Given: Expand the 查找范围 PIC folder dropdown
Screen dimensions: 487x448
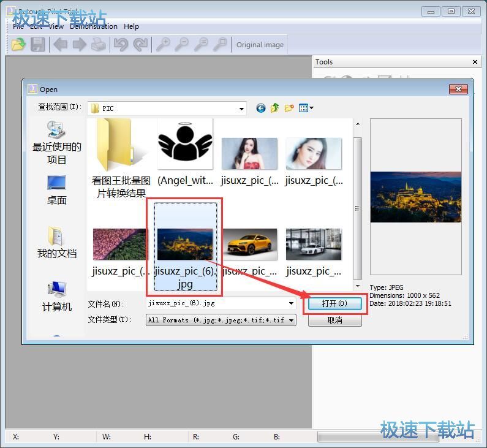Looking at the screenshot, I should (241, 108).
